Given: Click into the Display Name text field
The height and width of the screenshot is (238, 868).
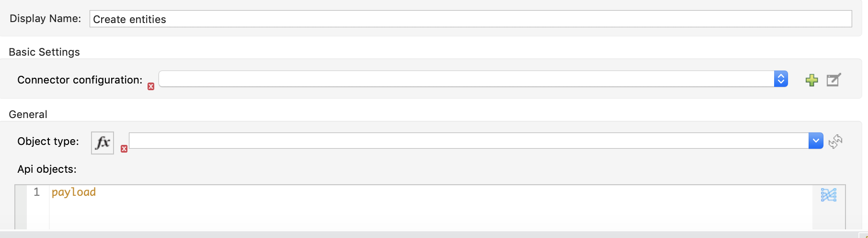Looking at the screenshot, I should click(x=470, y=19).
